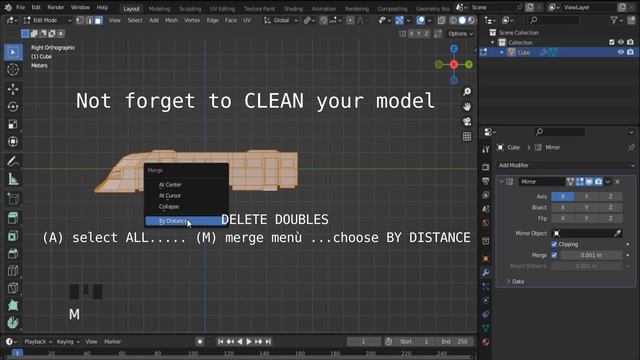Open the Vertex menu in viewport header
Viewport: 640px width, 360px height.
[x=192, y=20]
